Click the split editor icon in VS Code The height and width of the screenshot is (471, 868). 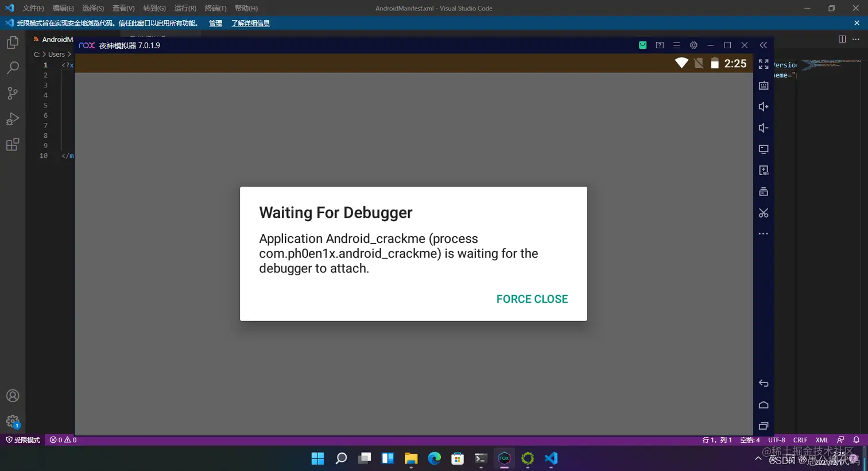(842, 39)
